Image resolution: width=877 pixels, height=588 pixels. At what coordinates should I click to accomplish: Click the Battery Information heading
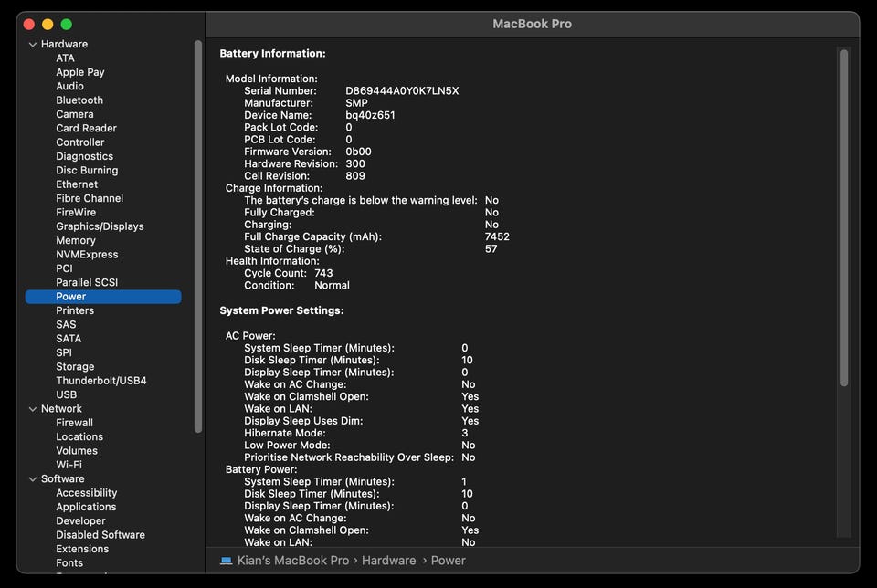tap(272, 54)
